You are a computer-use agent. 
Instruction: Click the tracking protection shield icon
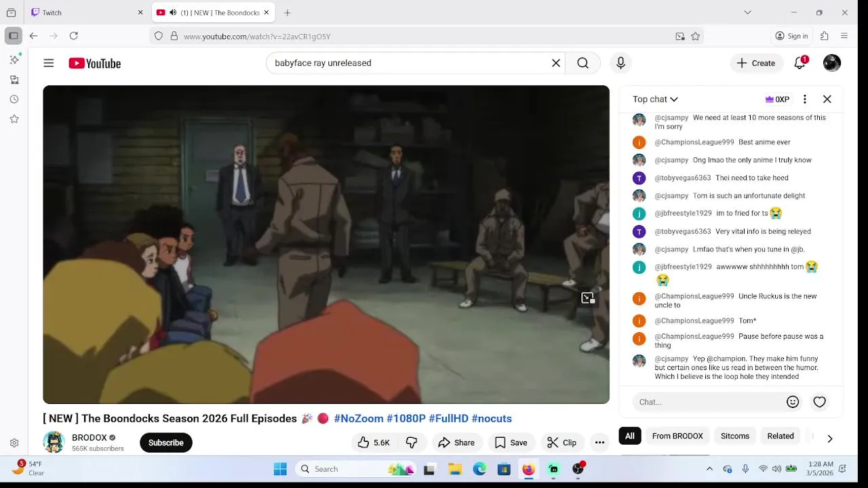159,36
